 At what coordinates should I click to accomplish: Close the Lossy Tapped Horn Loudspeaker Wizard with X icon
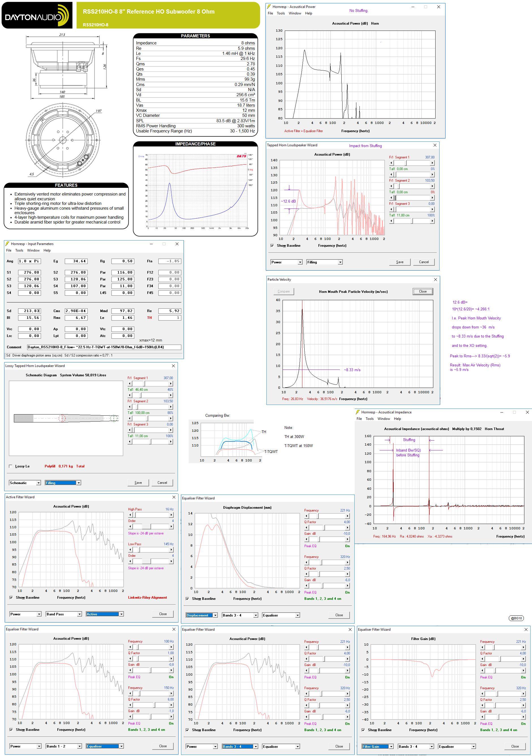point(173,366)
